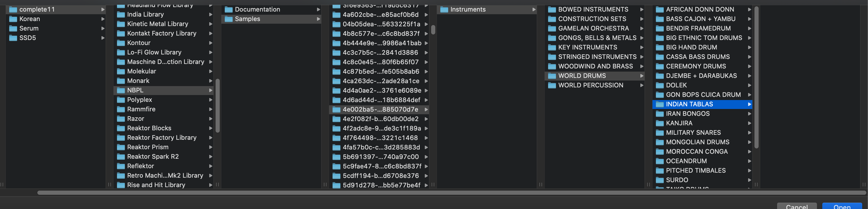This screenshot has width=868, height=209.
Task: Click the WORLD DRUMS folder icon
Action: [552, 76]
